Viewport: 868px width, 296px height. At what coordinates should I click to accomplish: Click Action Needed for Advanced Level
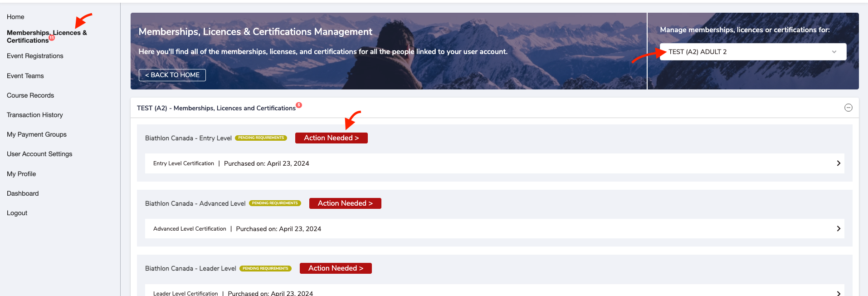(345, 203)
